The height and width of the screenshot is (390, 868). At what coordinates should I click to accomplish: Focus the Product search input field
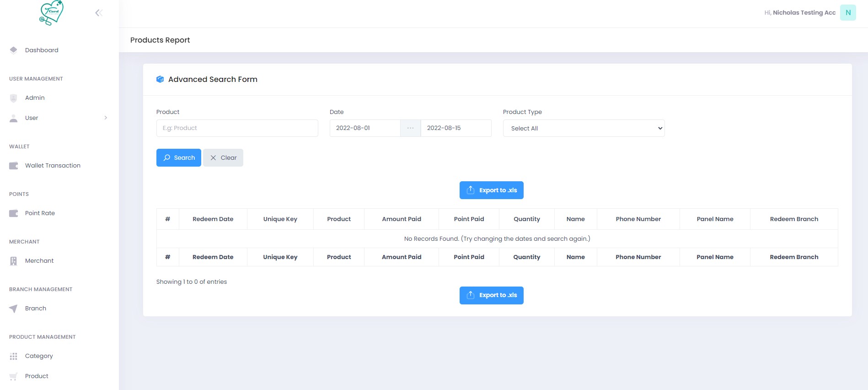[237, 128]
